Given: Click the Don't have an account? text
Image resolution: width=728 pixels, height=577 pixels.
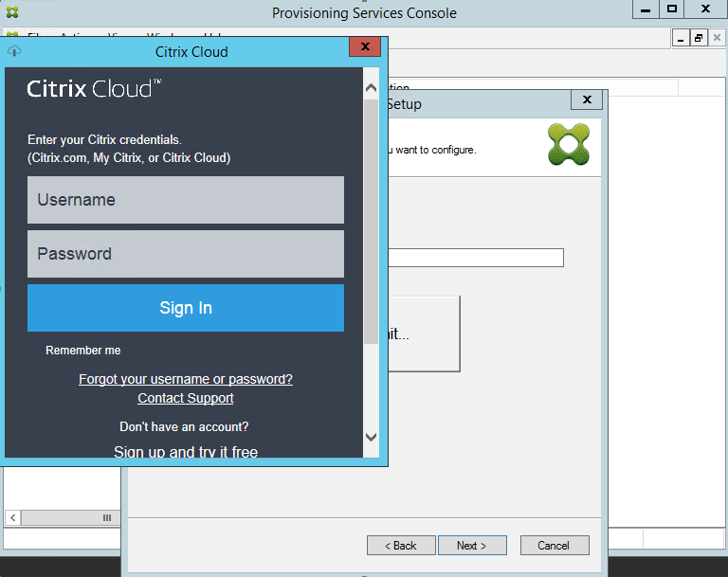Looking at the screenshot, I should 184,426.
